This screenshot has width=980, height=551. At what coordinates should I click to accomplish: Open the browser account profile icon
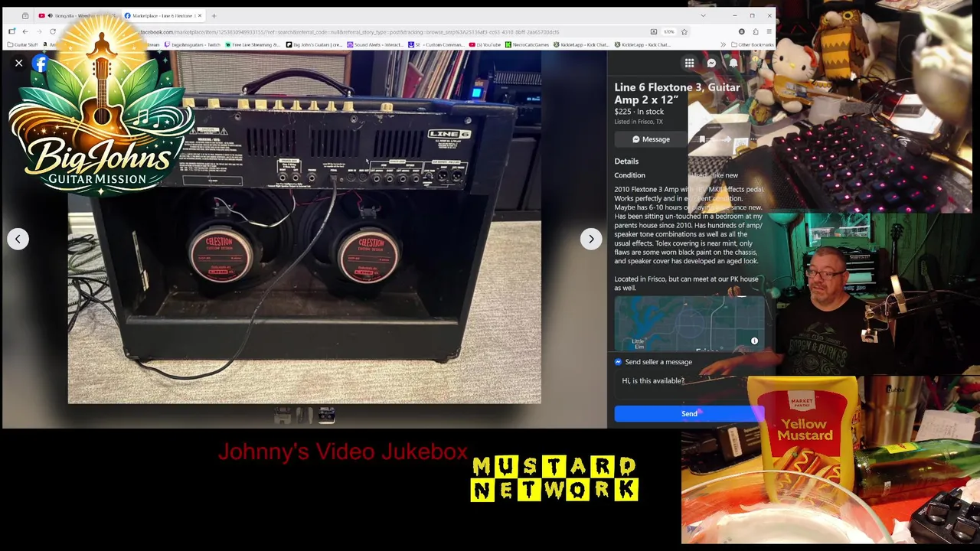coord(741,31)
